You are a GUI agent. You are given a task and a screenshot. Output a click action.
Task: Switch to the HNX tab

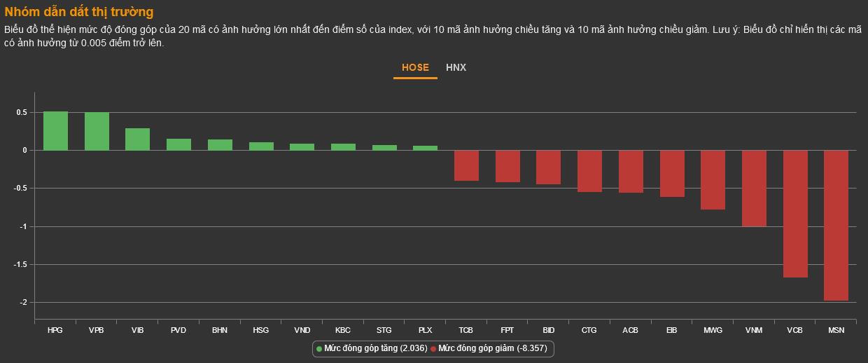[x=456, y=68]
